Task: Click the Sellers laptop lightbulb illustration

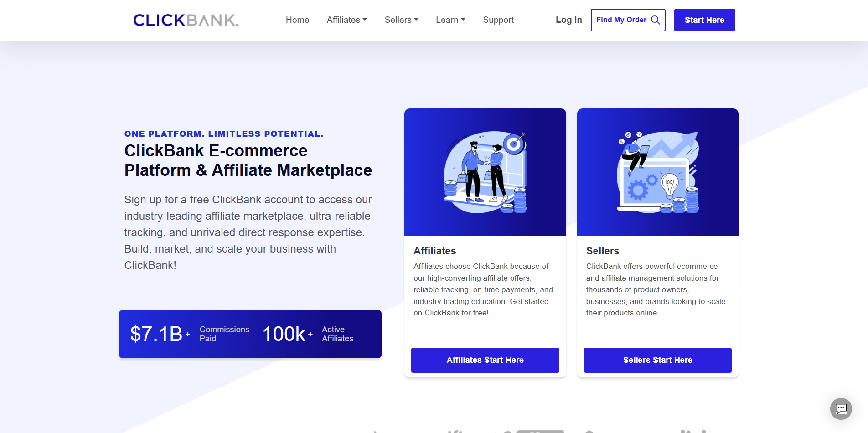Action: 657,172
